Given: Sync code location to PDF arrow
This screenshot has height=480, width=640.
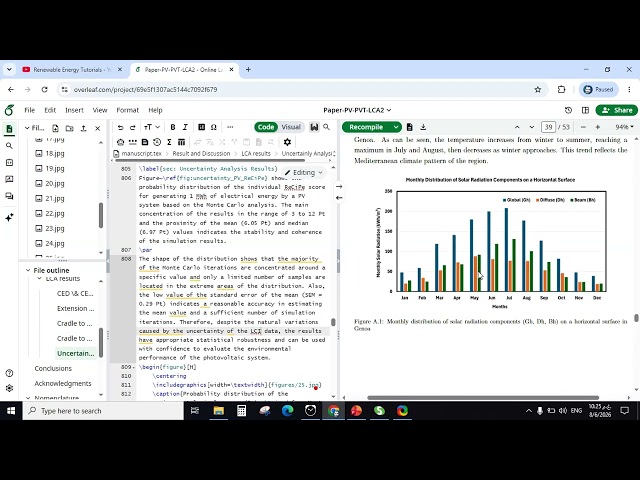Looking at the screenshot, I should click(339, 187).
